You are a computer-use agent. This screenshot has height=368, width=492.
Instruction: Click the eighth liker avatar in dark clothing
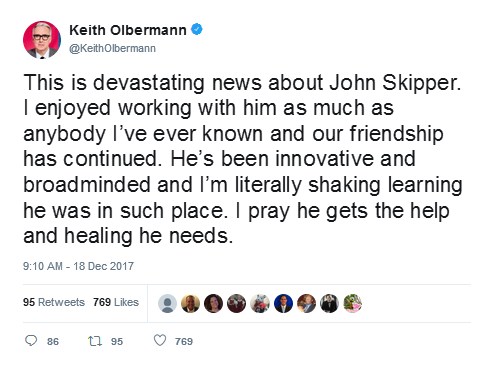pyautogui.click(x=329, y=303)
